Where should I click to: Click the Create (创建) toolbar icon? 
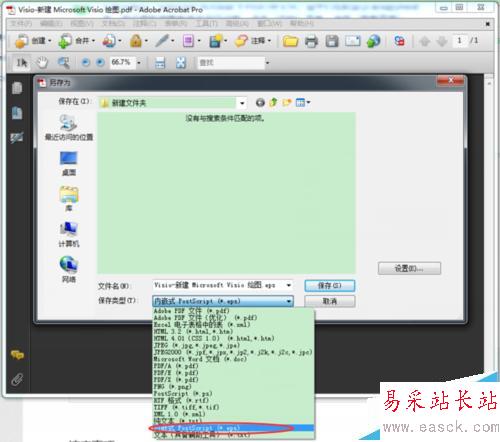[x=22, y=41]
